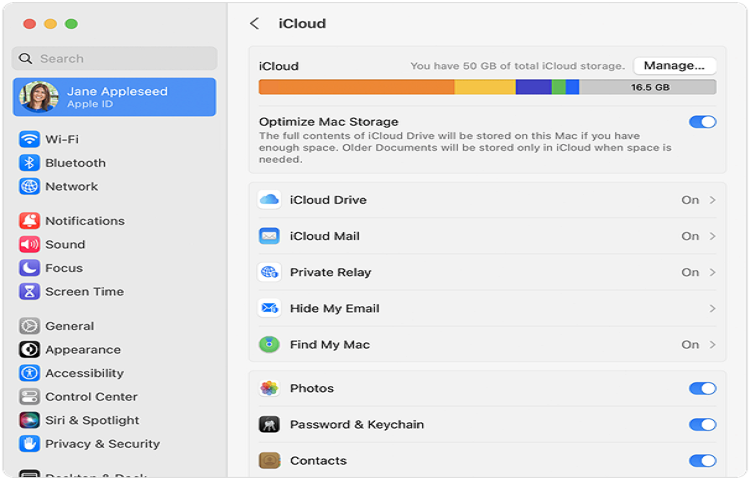The image size is (750, 480).
Task: Click the Photos flower icon
Action: coord(269,388)
